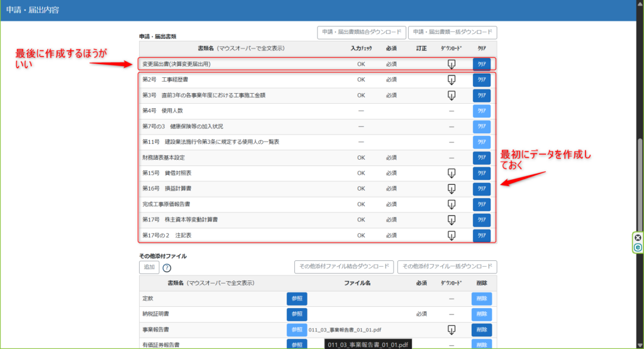The image size is (644, 349).
Task: Click the 申請・届出書類結合ダウンロード button
Action: pyautogui.click(x=360, y=33)
